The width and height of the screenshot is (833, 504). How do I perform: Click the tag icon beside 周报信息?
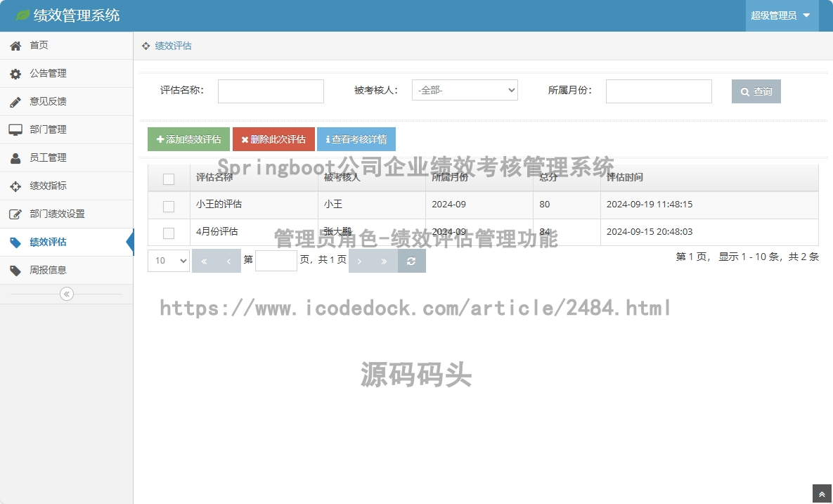pyautogui.click(x=15, y=271)
